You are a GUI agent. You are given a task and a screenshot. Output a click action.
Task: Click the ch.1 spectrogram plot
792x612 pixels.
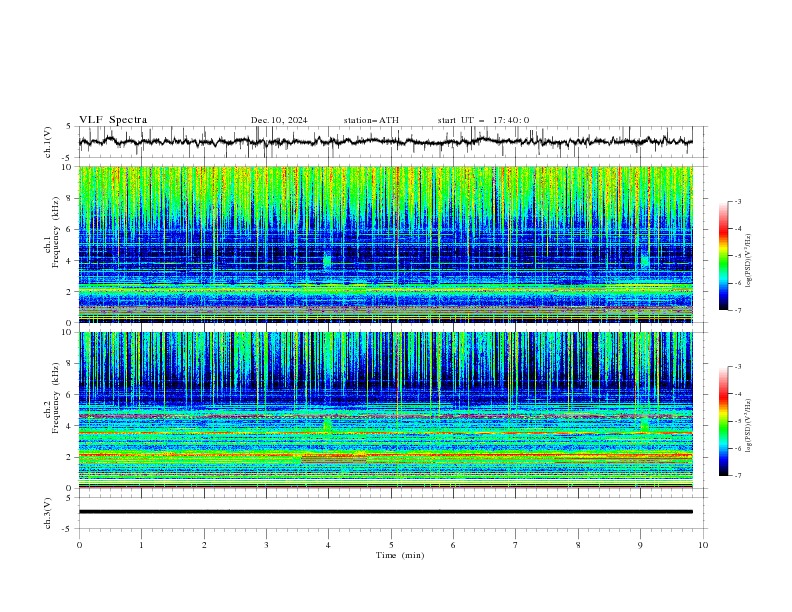pos(386,244)
